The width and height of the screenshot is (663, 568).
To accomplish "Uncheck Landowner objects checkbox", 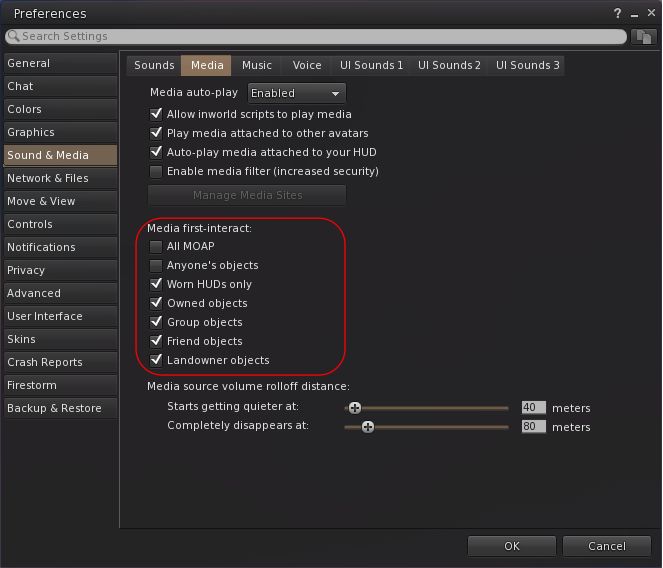I will point(156,360).
